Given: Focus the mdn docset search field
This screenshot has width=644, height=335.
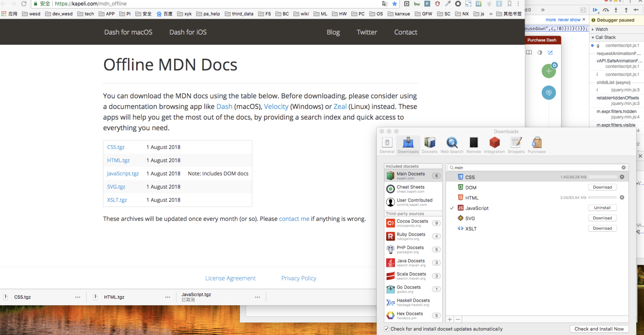Looking at the screenshot, I should (537, 167).
